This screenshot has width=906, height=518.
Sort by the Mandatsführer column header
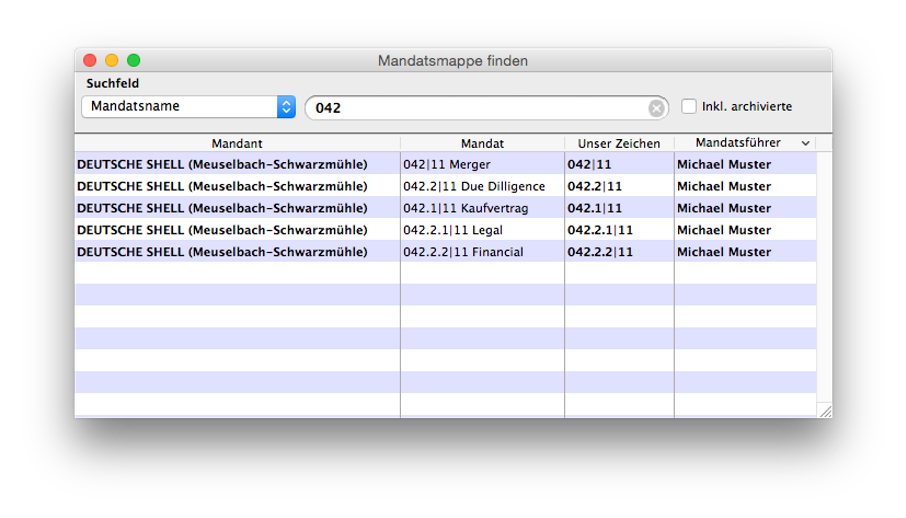tap(738, 143)
